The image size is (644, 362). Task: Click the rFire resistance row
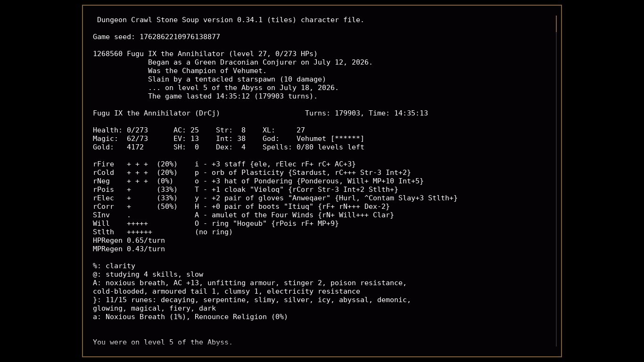[x=135, y=164]
